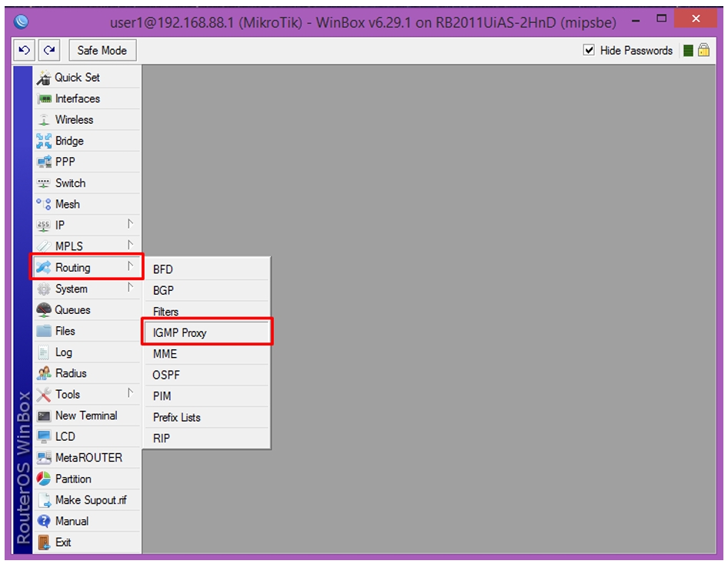Screen dimensions: 728x564
Task: Choose MME from the Routing submenu
Action: pyautogui.click(x=206, y=354)
